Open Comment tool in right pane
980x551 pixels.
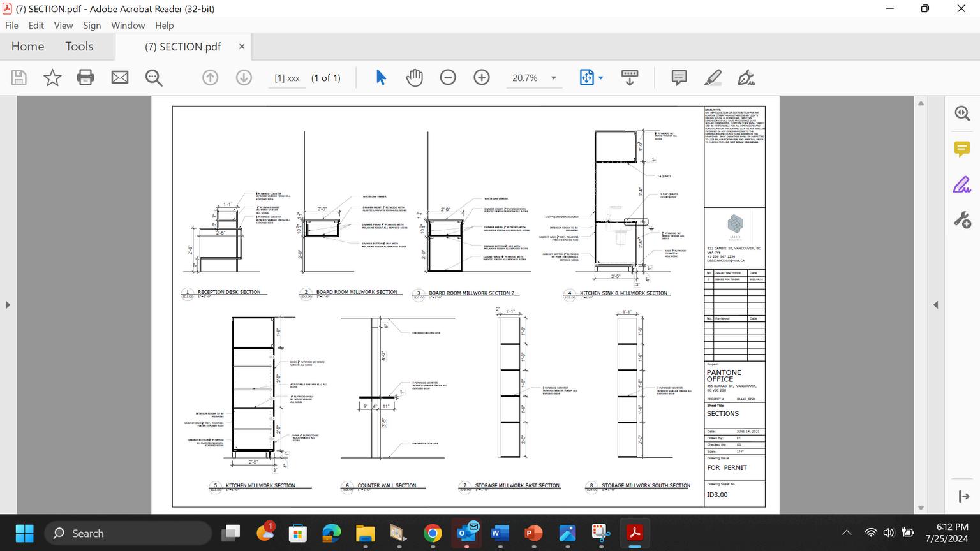(x=962, y=149)
